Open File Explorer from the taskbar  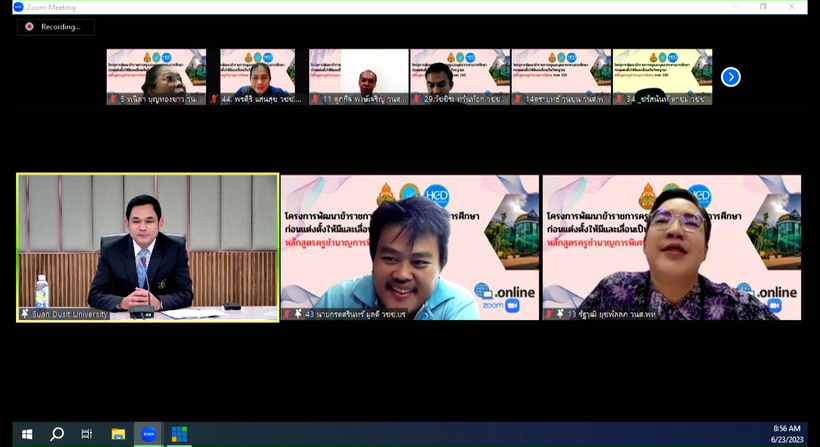pyautogui.click(x=118, y=434)
